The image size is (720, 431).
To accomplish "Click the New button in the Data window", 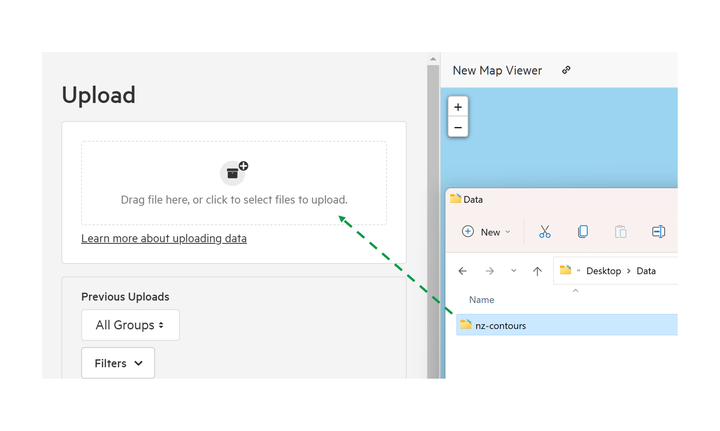I will 486,232.
